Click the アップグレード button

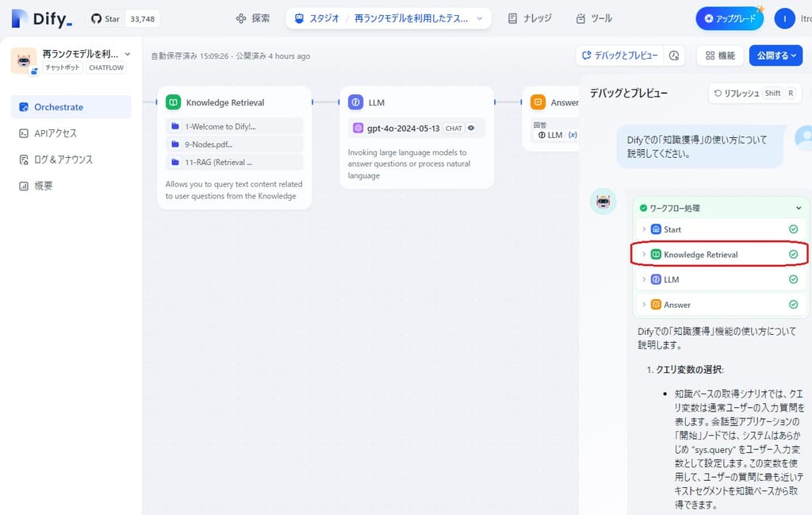click(x=730, y=18)
